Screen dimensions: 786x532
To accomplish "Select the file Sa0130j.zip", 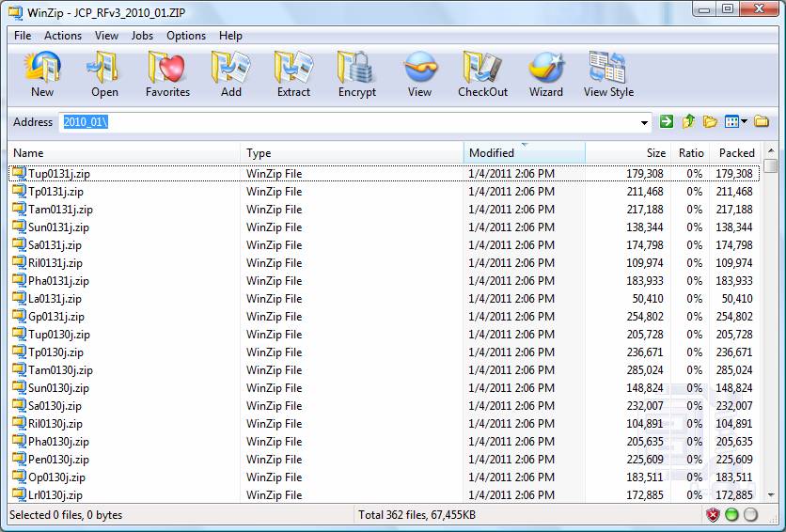I will (55, 406).
